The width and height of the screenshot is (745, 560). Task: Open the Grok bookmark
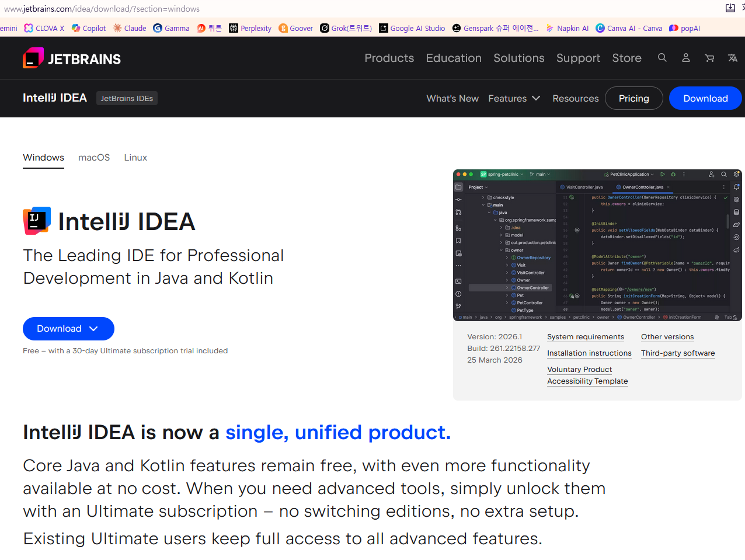pyautogui.click(x=346, y=28)
